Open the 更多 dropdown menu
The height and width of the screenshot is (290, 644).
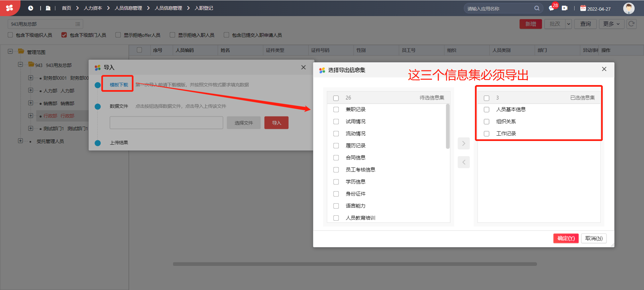pos(611,24)
